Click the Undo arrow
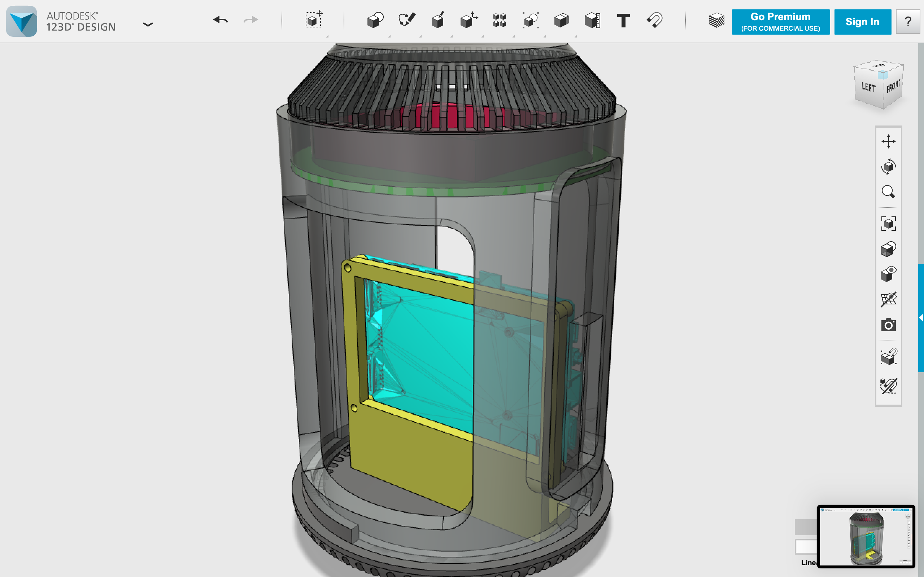 click(220, 20)
